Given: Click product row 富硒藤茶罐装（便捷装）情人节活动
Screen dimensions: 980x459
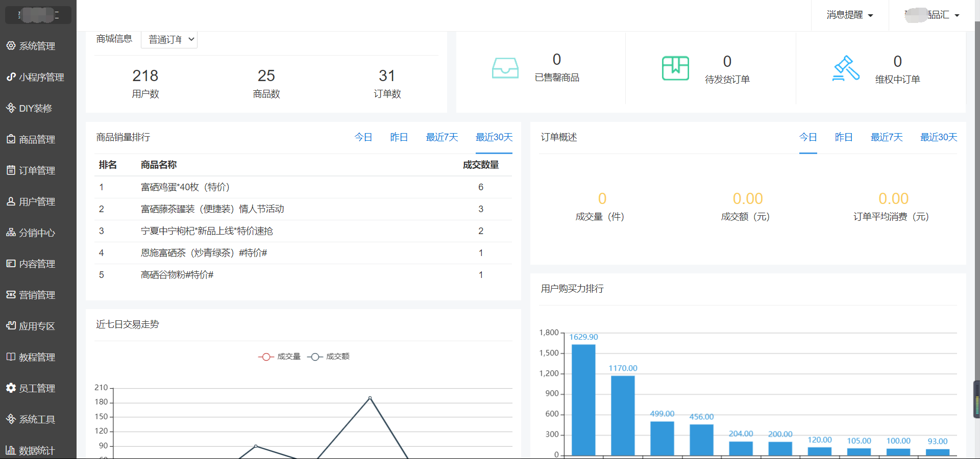Looking at the screenshot, I should click(x=303, y=209).
